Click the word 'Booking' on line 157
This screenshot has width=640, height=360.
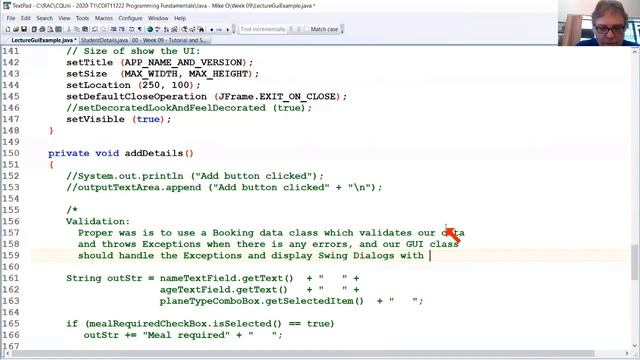(x=233, y=233)
